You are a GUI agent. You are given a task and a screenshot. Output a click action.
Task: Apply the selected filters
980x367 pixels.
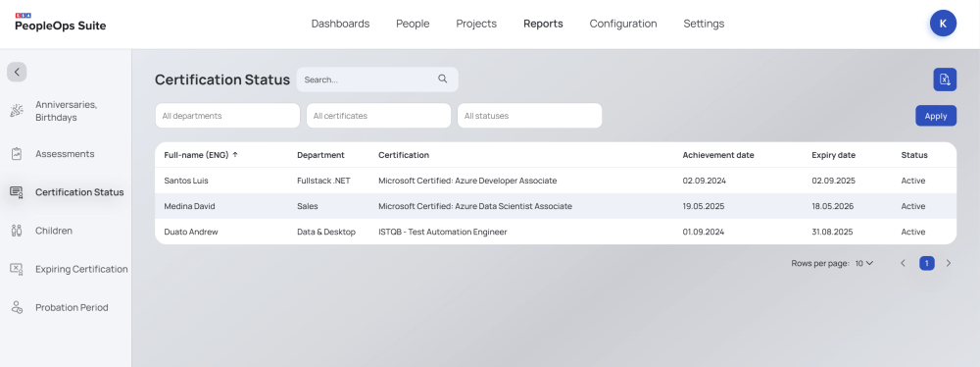tap(936, 116)
